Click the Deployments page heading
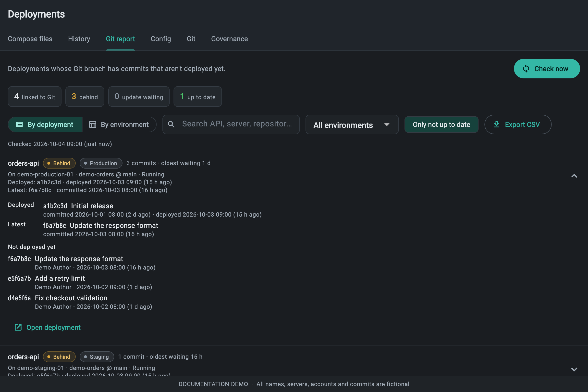Screen dimensions: 588x392 (x=36, y=14)
